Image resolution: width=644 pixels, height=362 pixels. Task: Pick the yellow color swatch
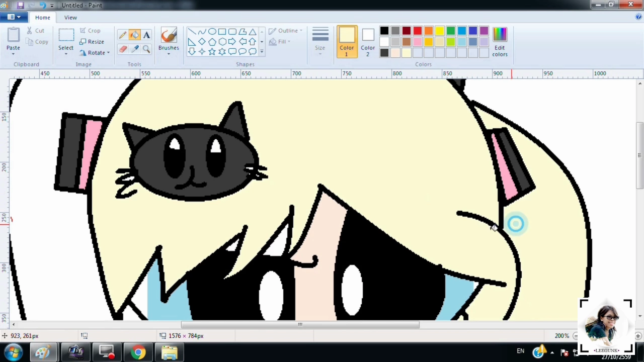click(x=440, y=31)
